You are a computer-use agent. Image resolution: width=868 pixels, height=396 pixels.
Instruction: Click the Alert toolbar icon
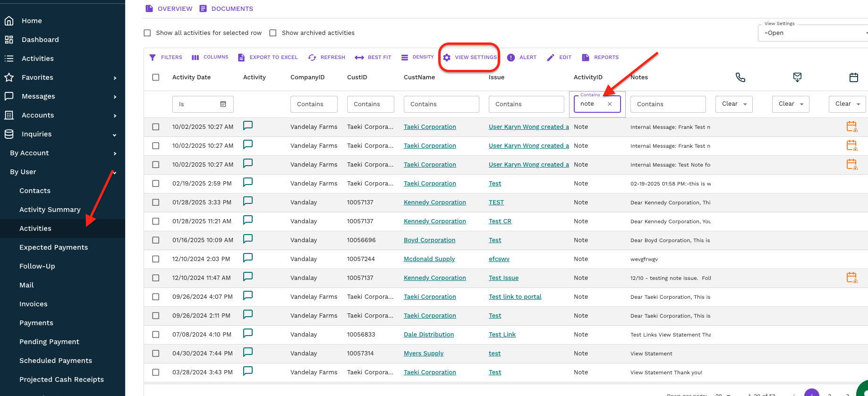click(511, 58)
